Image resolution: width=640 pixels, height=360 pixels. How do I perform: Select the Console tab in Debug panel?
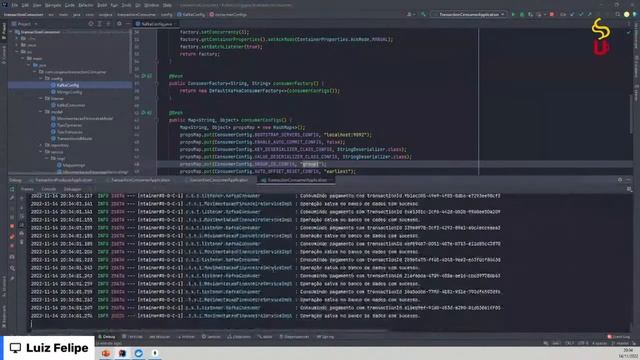coord(49,189)
